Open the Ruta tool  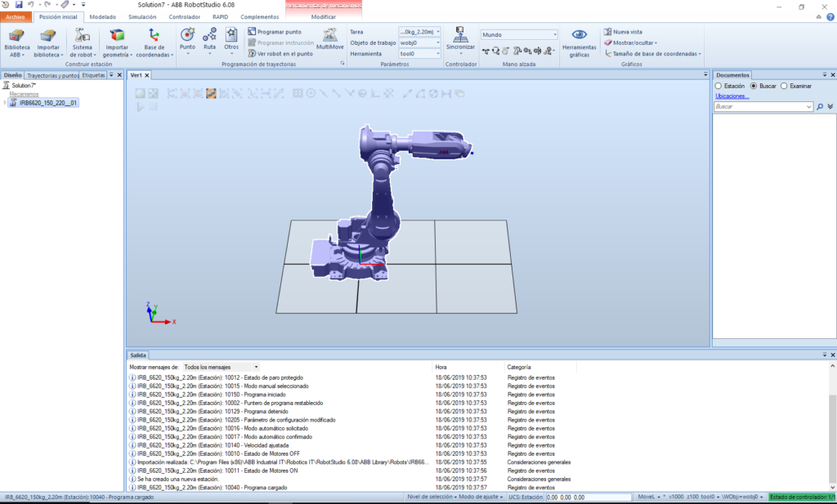click(x=208, y=36)
